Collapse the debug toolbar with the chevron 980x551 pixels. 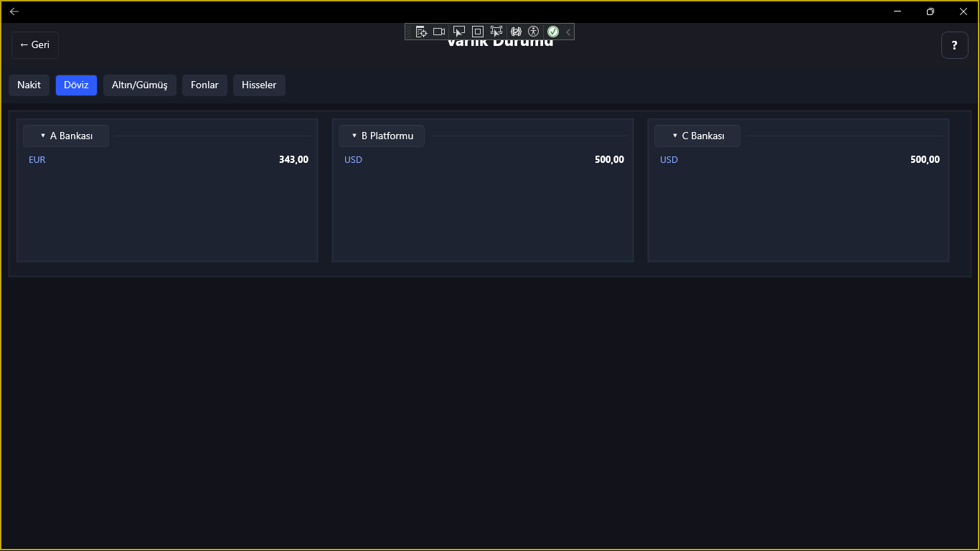[568, 32]
